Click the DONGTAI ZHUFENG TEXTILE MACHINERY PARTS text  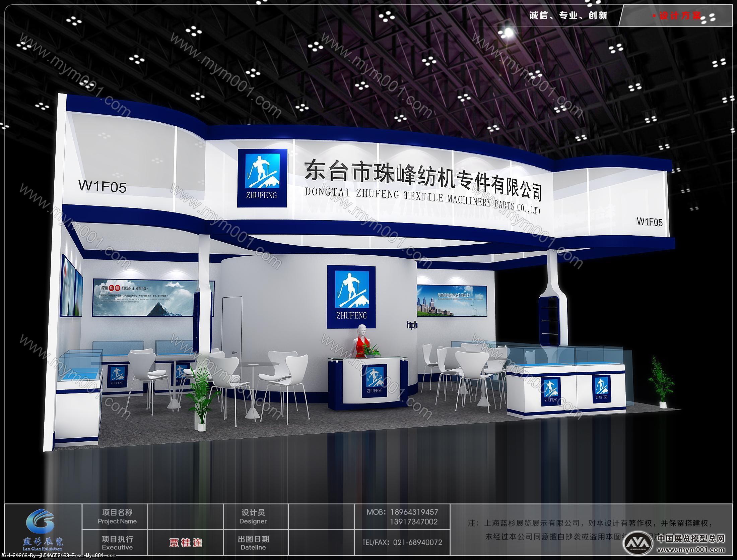pyautogui.click(x=422, y=200)
